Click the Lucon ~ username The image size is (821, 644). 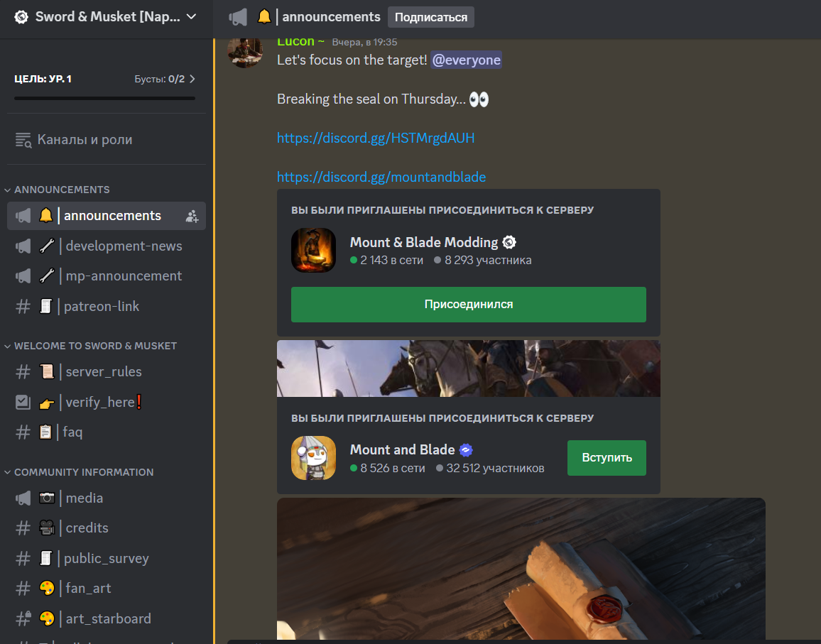(300, 42)
